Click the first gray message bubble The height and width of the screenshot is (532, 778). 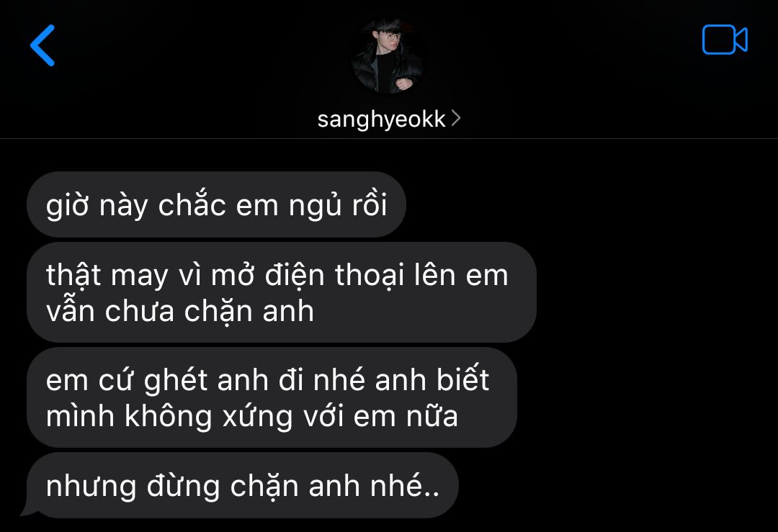click(216, 204)
